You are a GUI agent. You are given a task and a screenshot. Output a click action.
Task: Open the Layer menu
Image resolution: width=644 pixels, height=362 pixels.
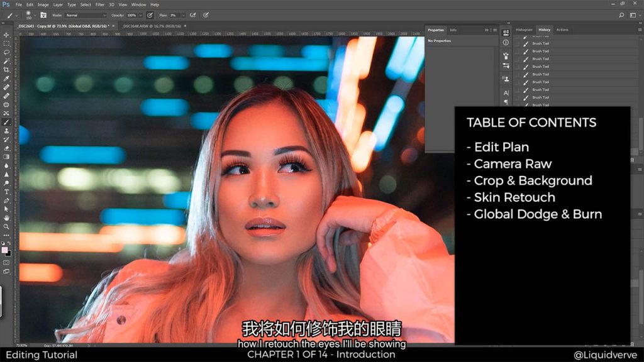point(58,4)
